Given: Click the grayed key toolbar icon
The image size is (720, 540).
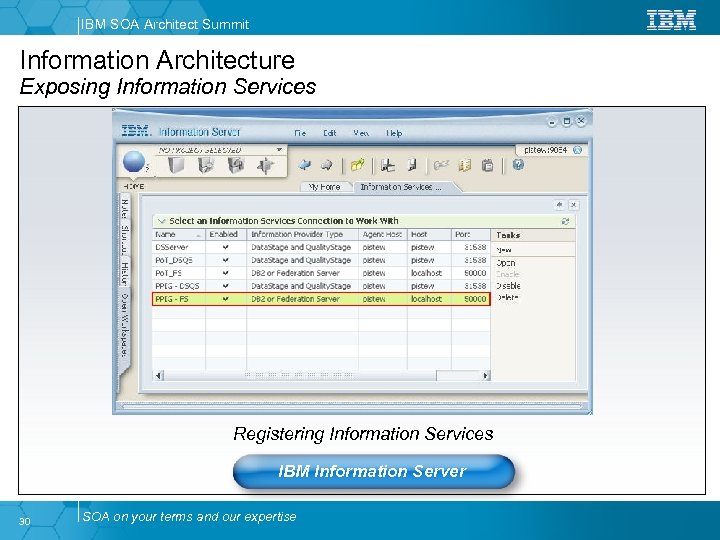Looking at the screenshot, I should click(441, 165).
